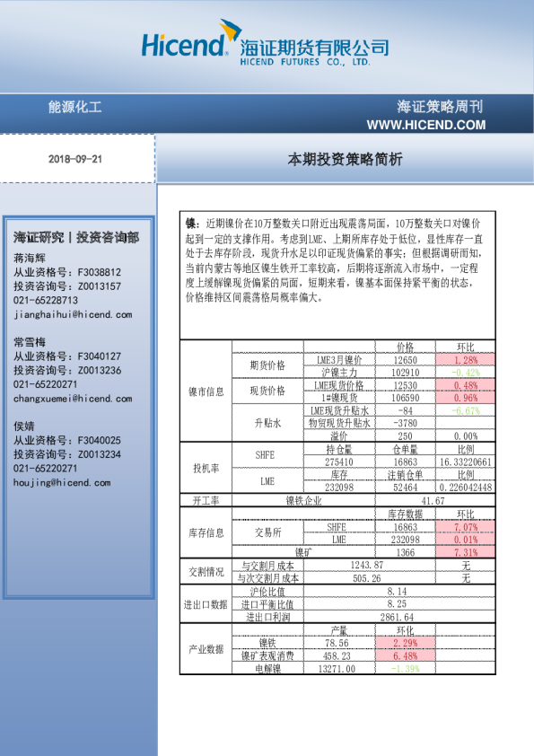This screenshot has height=756, width=534.
Task: Select the pink 0.01% cell
Action: click(x=466, y=539)
